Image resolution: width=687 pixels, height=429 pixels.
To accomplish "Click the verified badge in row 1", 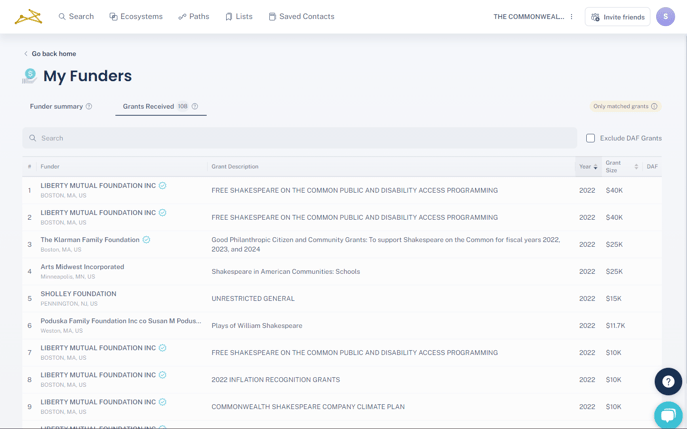I will (163, 186).
